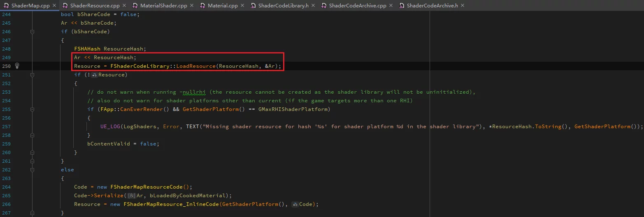
Task: Collapse the else block at line 262
Action: click(x=32, y=170)
